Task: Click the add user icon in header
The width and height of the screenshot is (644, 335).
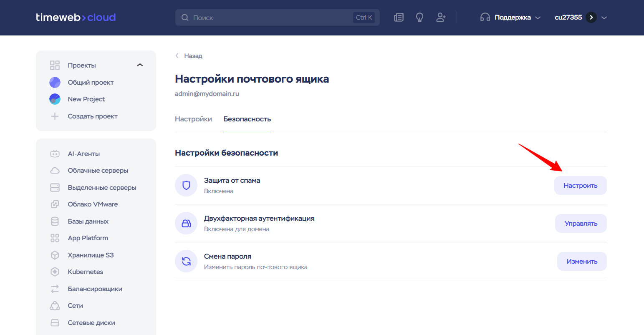Action: click(x=441, y=18)
